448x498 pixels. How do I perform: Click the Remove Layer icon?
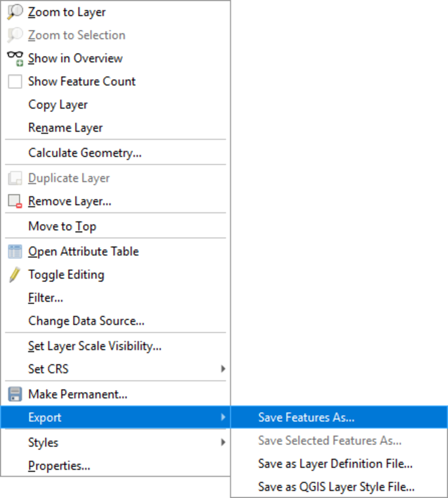(15, 201)
